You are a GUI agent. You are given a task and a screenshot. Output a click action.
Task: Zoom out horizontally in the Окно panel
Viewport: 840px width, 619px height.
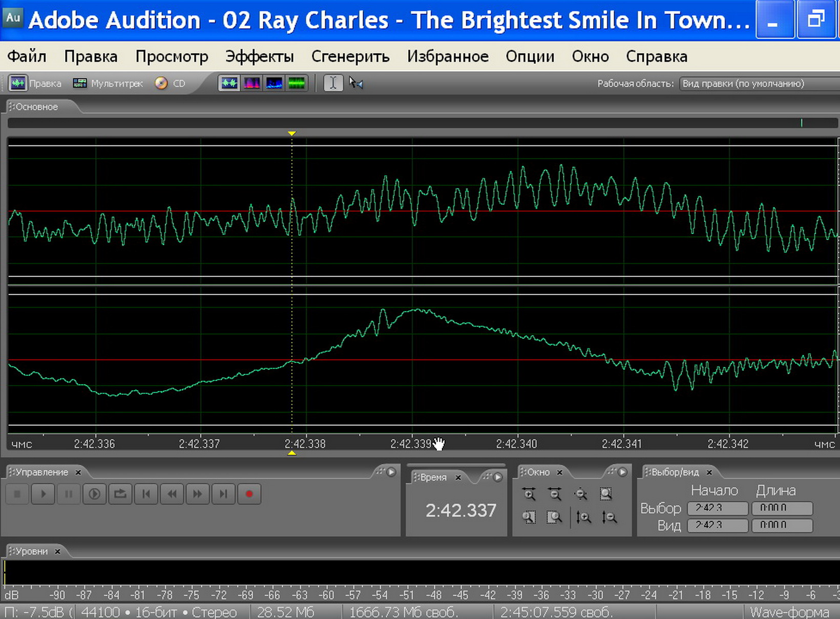click(555, 494)
